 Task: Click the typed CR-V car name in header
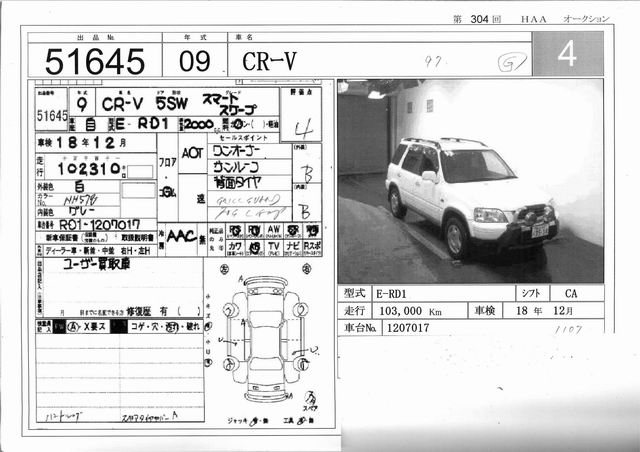pyautogui.click(x=269, y=61)
